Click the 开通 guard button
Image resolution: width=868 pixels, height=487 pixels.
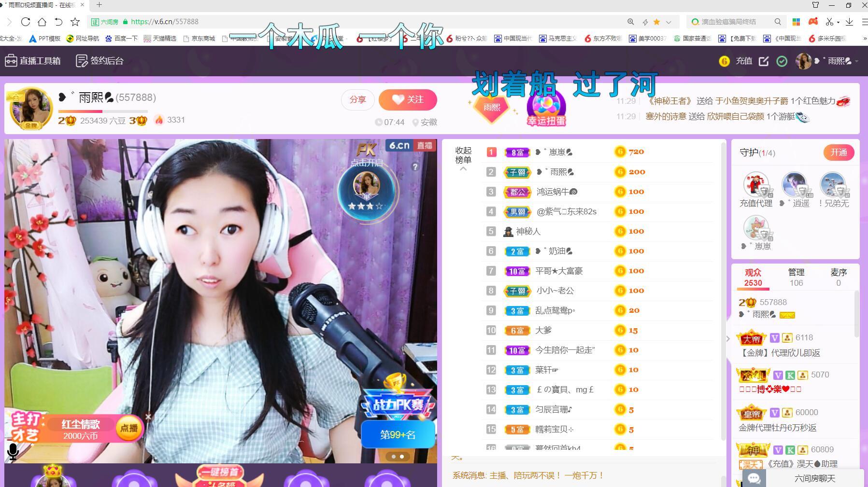(839, 153)
